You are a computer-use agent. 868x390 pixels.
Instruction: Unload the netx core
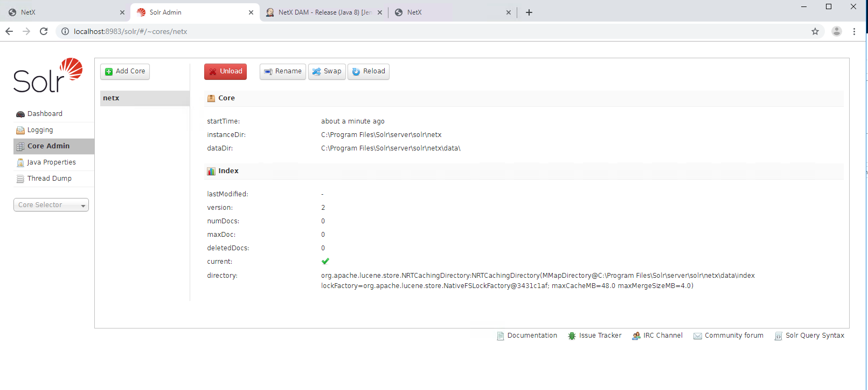coord(225,71)
